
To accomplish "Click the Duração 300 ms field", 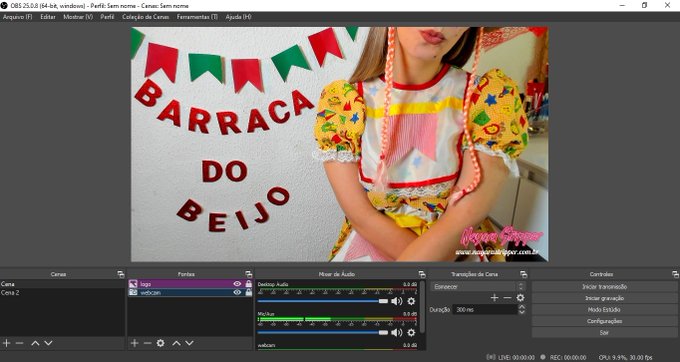I will click(485, 310).
